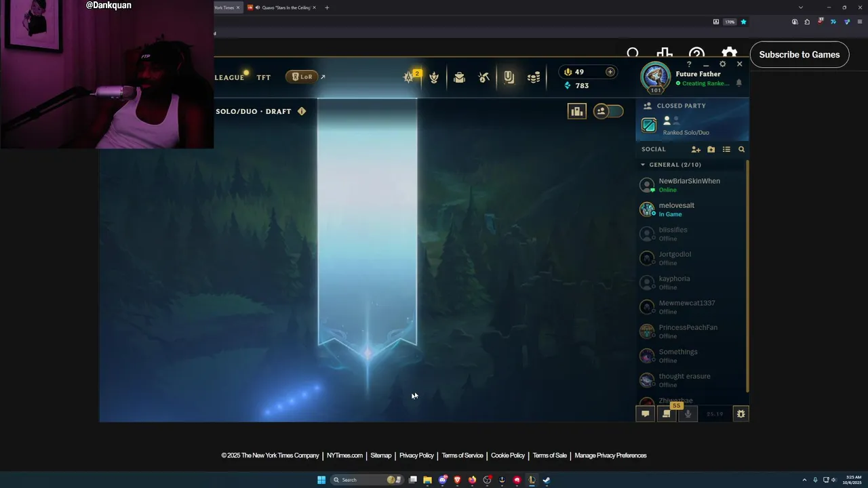Image resolution: width=868 pixels, height=488 pixels.
Task: Open the Privacy Policy footer link
Action: [416, 455]
